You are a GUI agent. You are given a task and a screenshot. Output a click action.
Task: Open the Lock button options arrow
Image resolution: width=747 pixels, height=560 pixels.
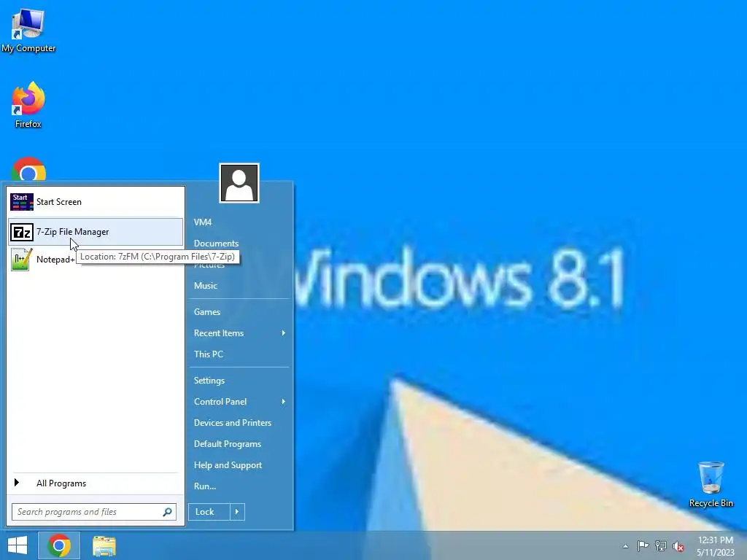(237, 512)
